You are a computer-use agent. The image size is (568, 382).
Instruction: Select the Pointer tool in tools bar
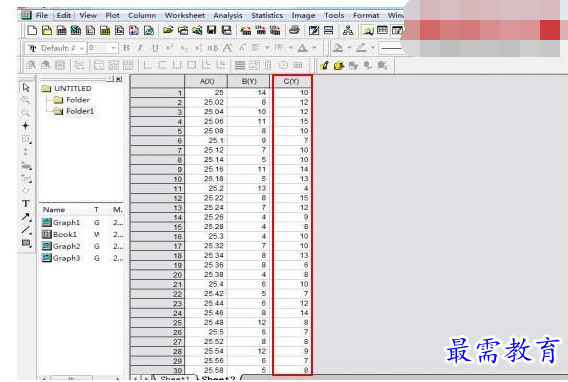click(x=26, y=88)
